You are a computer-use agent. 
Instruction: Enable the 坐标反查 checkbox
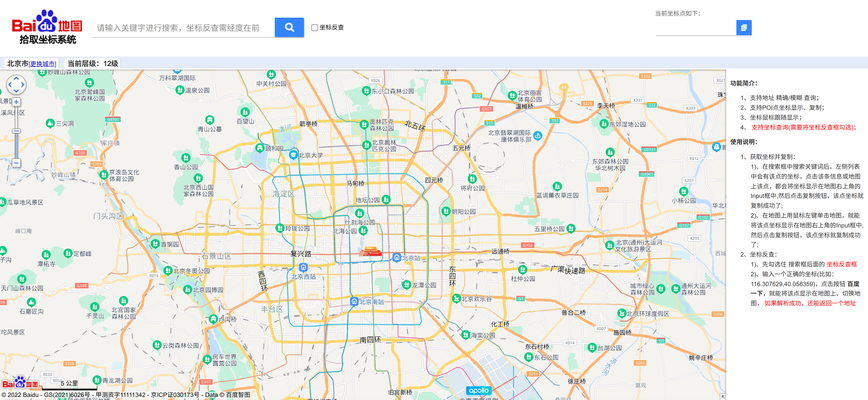pos(314,27)
